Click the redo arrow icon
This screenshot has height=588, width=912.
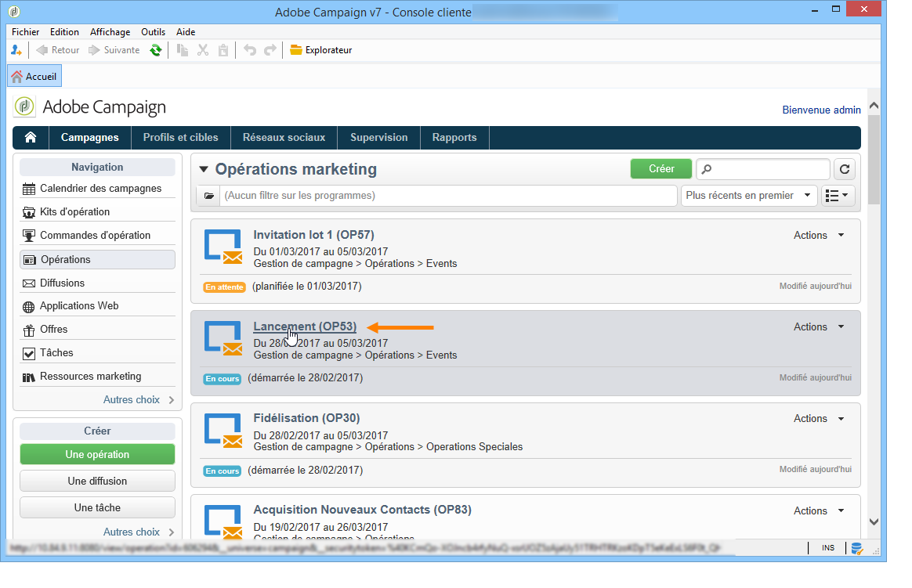click(270, 50)
